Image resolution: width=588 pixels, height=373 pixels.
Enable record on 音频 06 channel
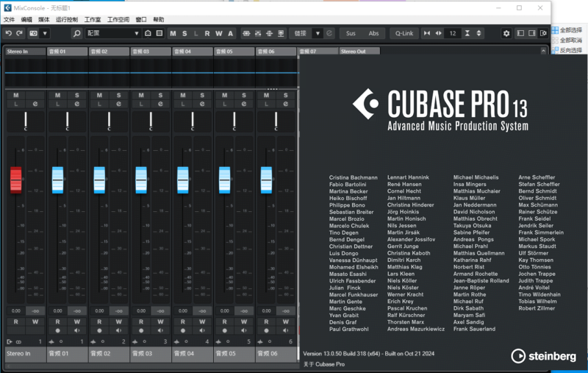pyautogui.click(x=266, y=330)
